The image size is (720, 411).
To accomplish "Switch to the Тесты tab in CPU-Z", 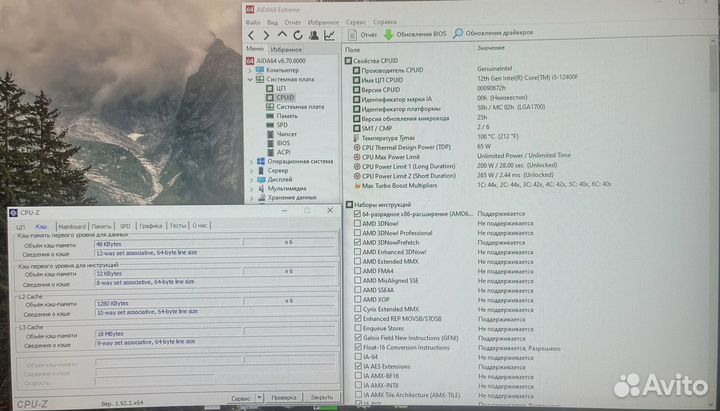I will 178,225.
